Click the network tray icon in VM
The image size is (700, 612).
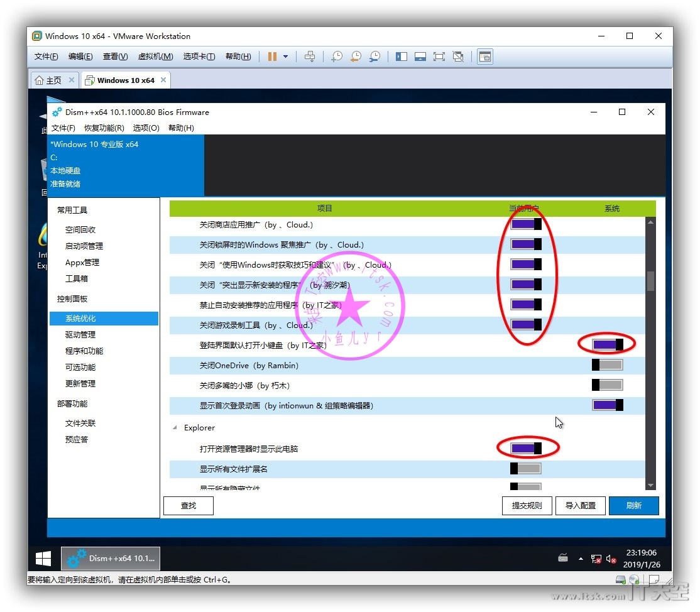[x=596, y=559]
